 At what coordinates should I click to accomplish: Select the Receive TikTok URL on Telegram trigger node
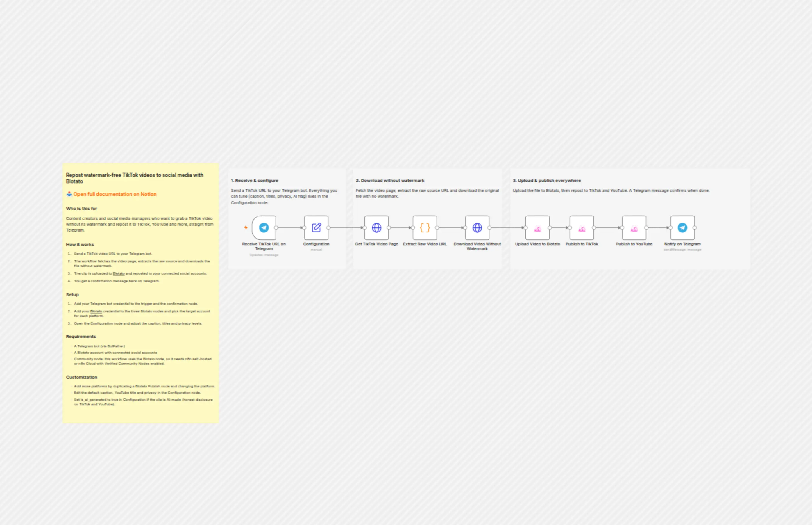[264, 227]
